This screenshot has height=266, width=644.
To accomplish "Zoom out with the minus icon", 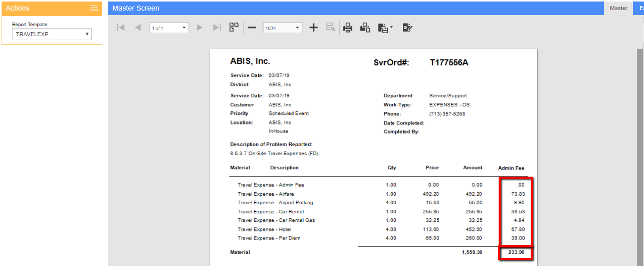I will (252, 28).
